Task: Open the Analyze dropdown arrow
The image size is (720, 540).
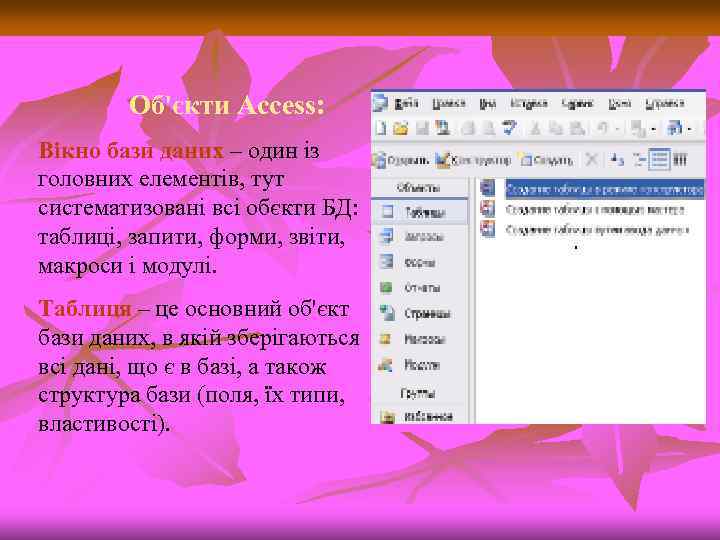Action: pos(689,130)
